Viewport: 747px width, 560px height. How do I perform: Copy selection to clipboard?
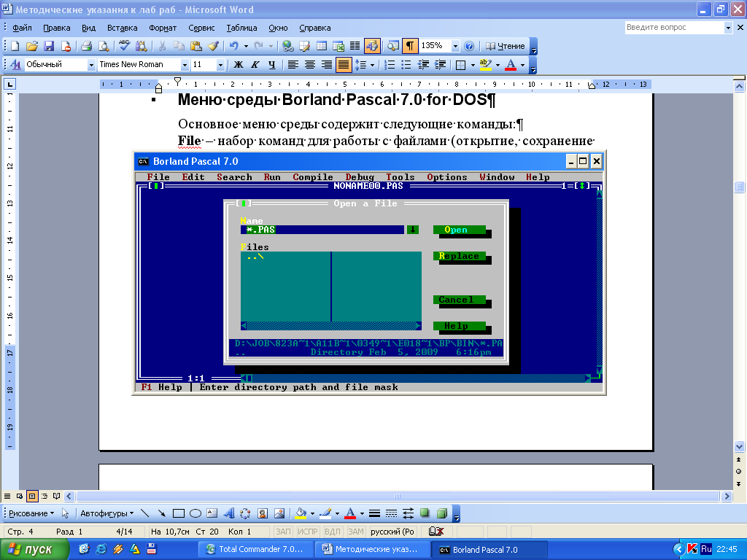(179, 46)
